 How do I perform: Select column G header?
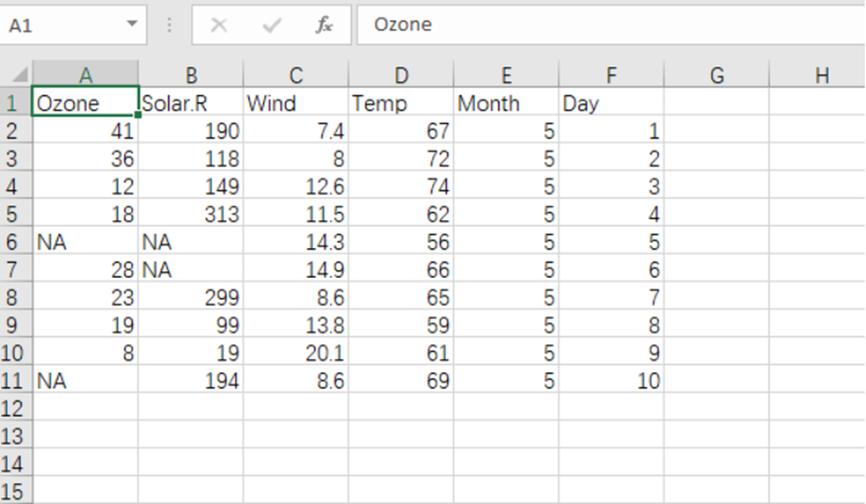[x=716, y=74]
